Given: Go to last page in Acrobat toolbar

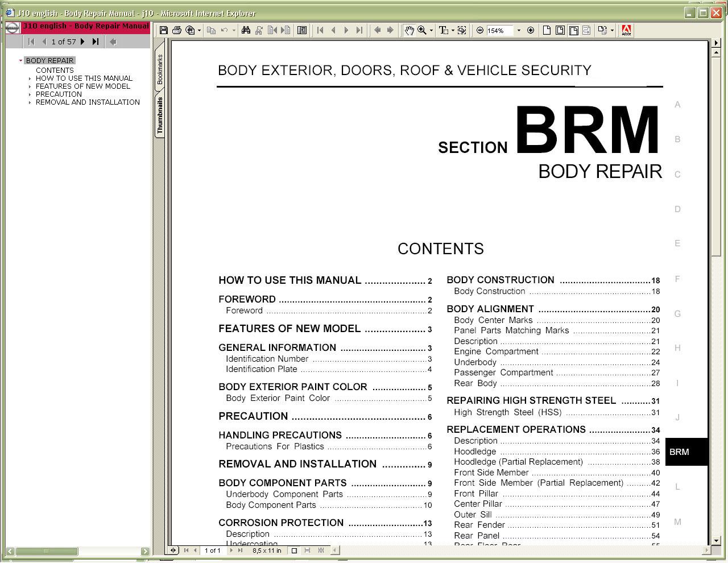Looking at the screenshot, I should [x=359, y=30].
